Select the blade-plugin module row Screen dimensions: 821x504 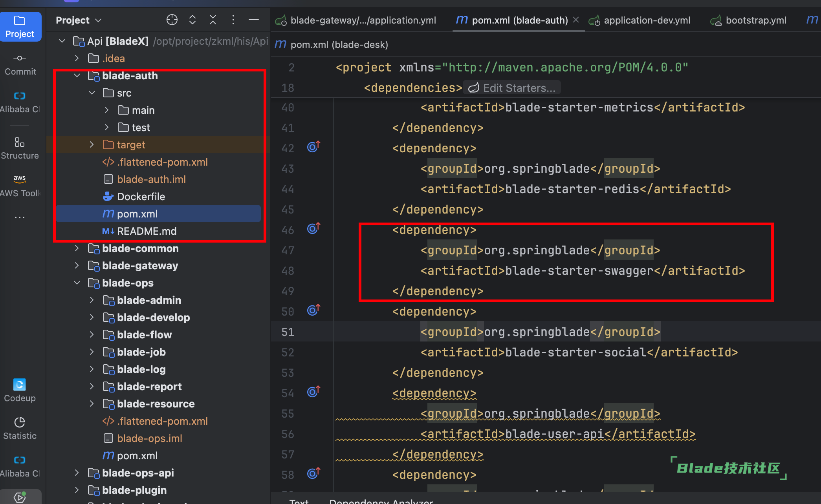[158, 490]
